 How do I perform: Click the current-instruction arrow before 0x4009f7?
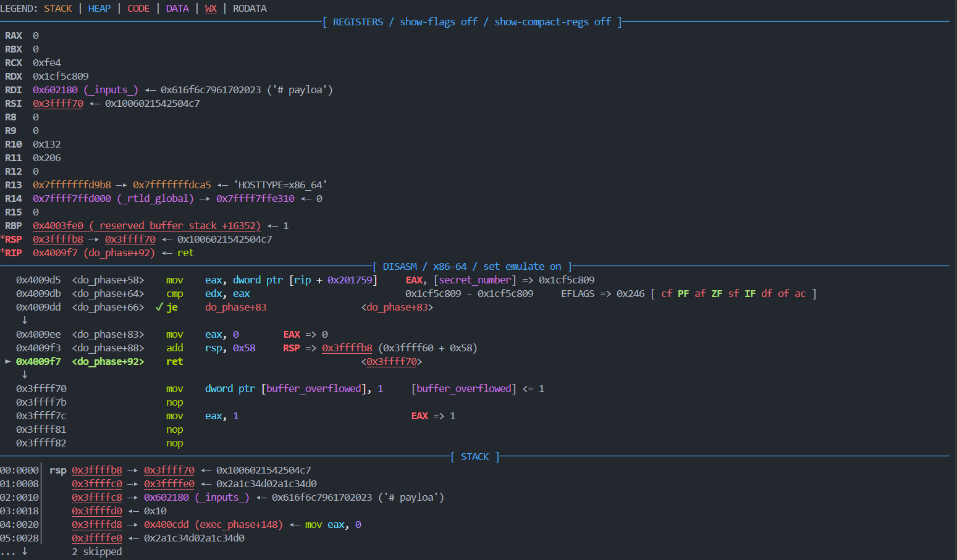[8, 361]
